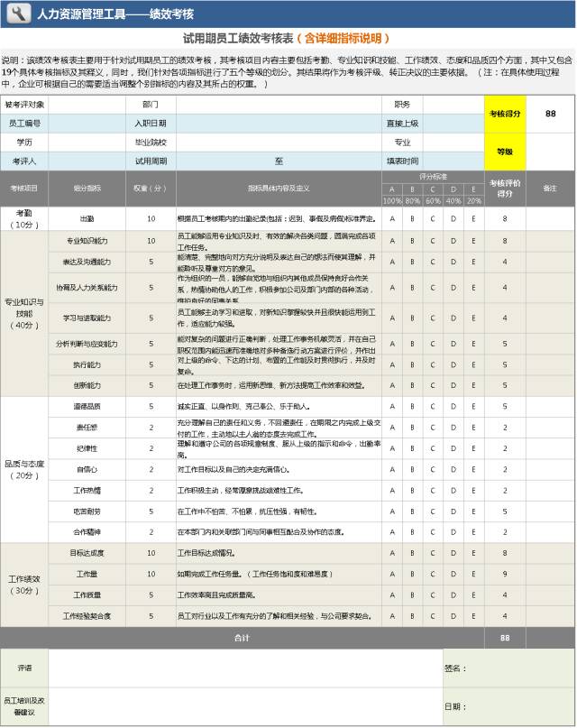
Task: Click the person icon in header banner
Action: click(x=18, y=14)
